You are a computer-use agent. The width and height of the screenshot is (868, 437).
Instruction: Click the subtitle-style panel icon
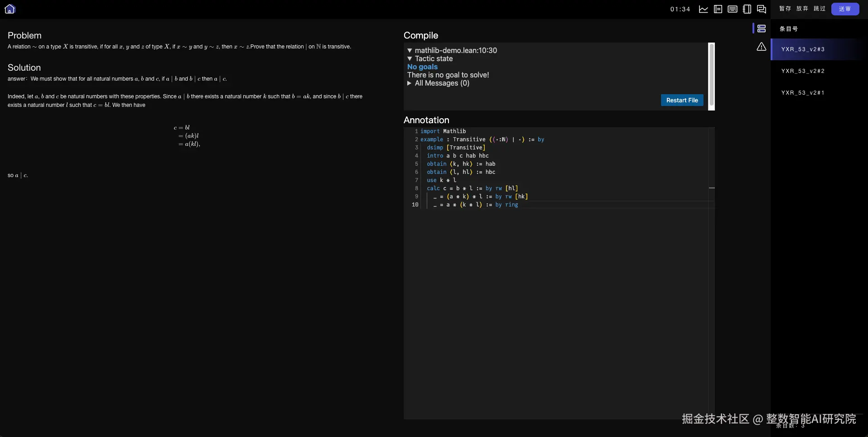[x=733, y=9]
